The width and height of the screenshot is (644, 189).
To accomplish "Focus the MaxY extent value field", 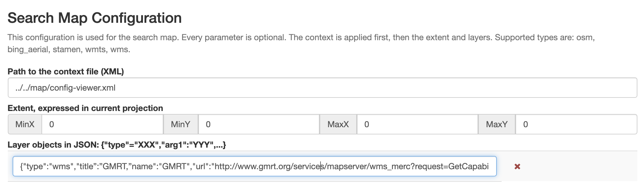I will tap(576, 124).
